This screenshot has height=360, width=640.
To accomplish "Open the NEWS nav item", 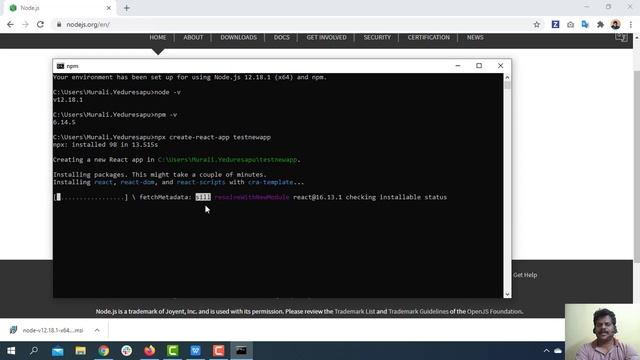I will (475, 37).
